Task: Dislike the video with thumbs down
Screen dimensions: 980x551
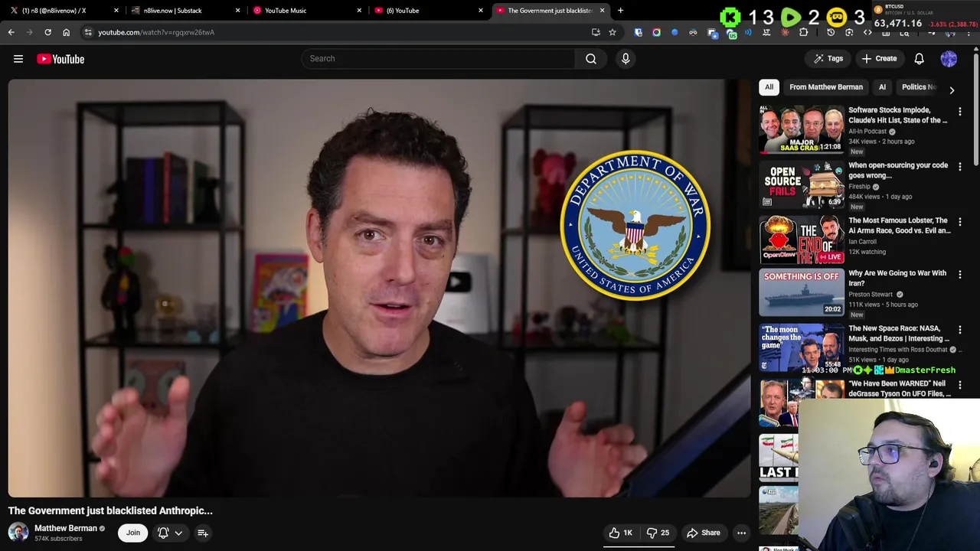Action: (658, 533)
